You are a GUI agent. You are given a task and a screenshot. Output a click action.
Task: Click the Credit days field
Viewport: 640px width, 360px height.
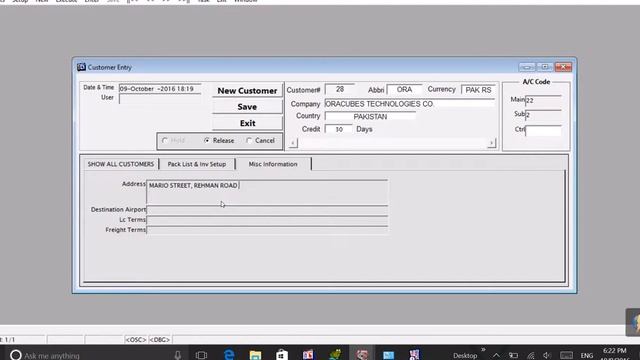339,129
